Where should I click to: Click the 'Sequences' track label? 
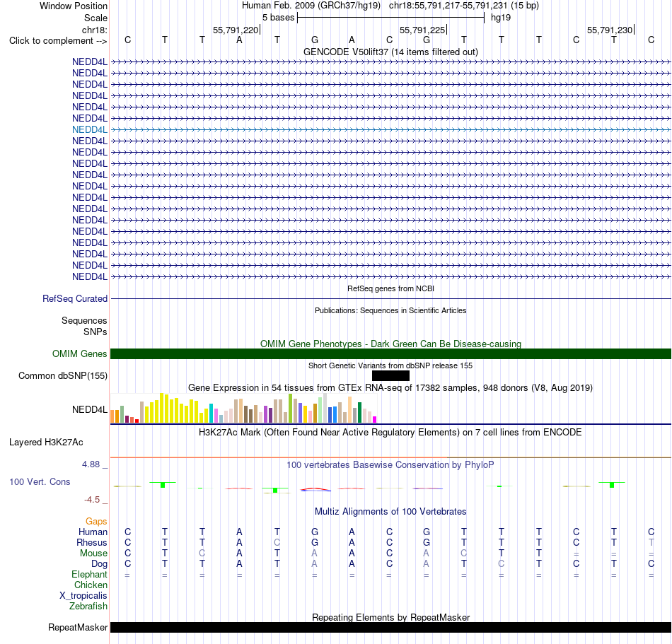pyautogui.click(x=84, y=320)
